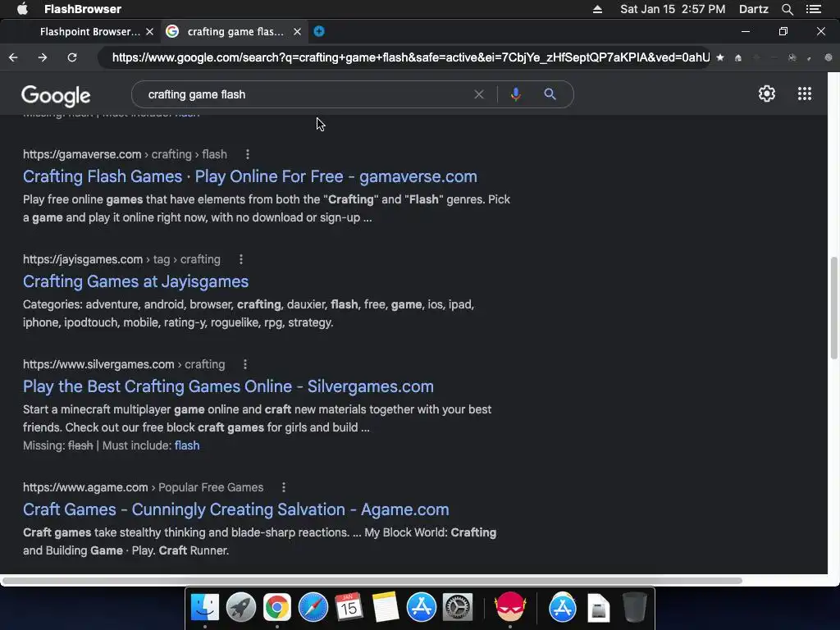Open the Control Center list icon

pyautogui.click(x=814, y=9)
